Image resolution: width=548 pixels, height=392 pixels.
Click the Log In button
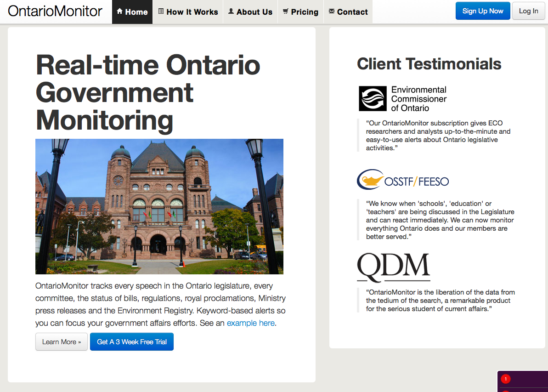pos(528,11)
